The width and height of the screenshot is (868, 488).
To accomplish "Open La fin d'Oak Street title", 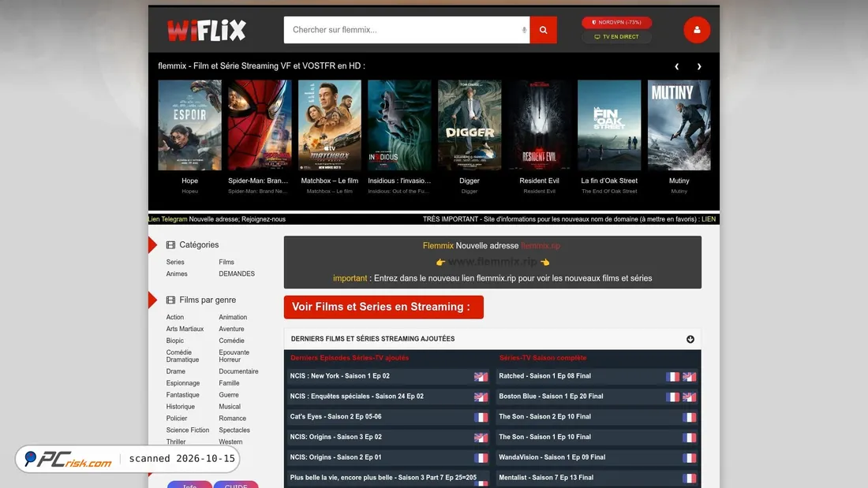I will point(609,181).
